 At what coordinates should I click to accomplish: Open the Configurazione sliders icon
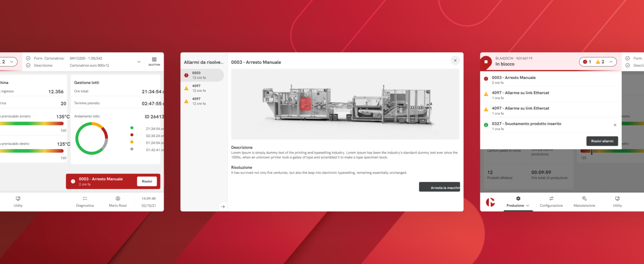[551, 199]
